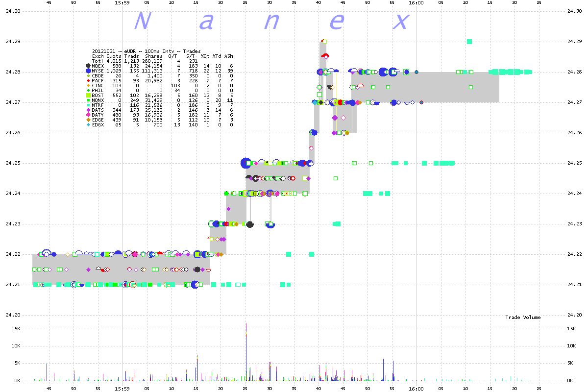Screen dimensions: 588x392
Task: Select '16:00' on the bottom time axis
Action: (416, 388)
